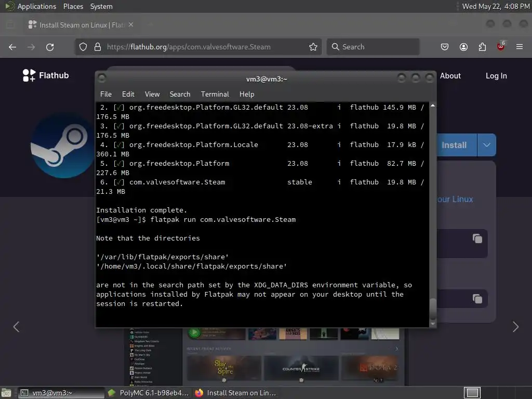532x399 pixels.
Task: Click the uBlock Origin extension icon
Action: pyautogui.click(x=501, y=46)
